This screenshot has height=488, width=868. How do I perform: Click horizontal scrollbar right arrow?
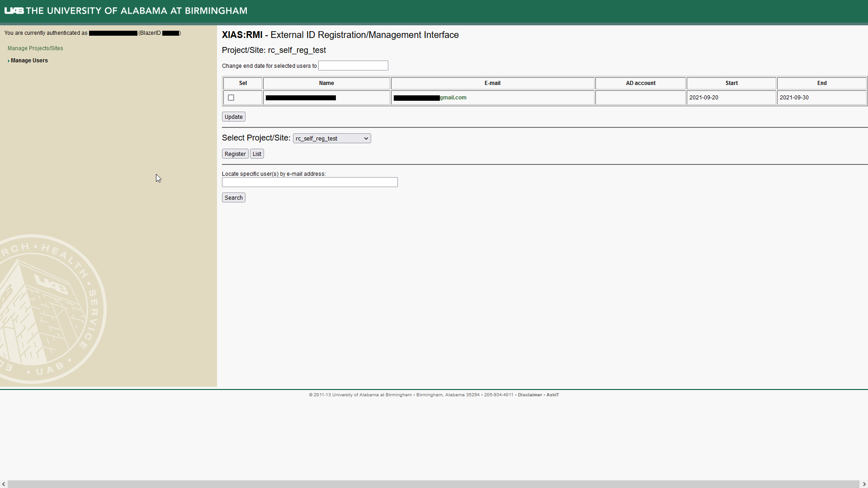[x=864, y=484]
